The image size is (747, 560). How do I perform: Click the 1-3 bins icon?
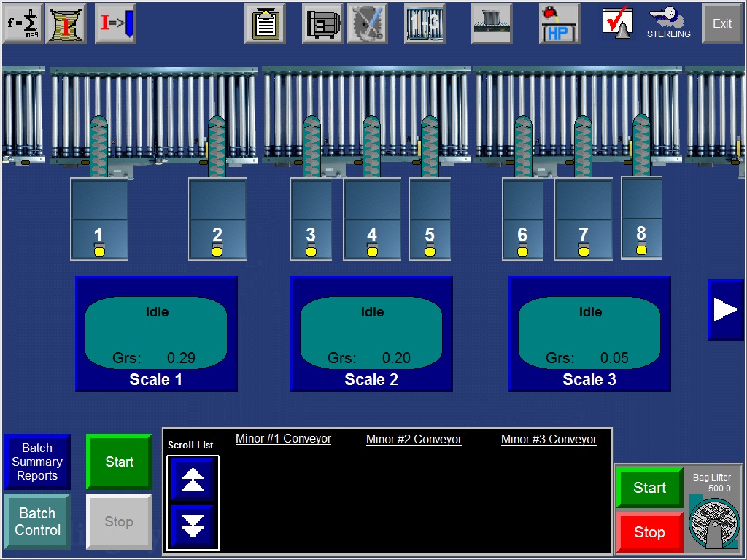coord(425,23)
